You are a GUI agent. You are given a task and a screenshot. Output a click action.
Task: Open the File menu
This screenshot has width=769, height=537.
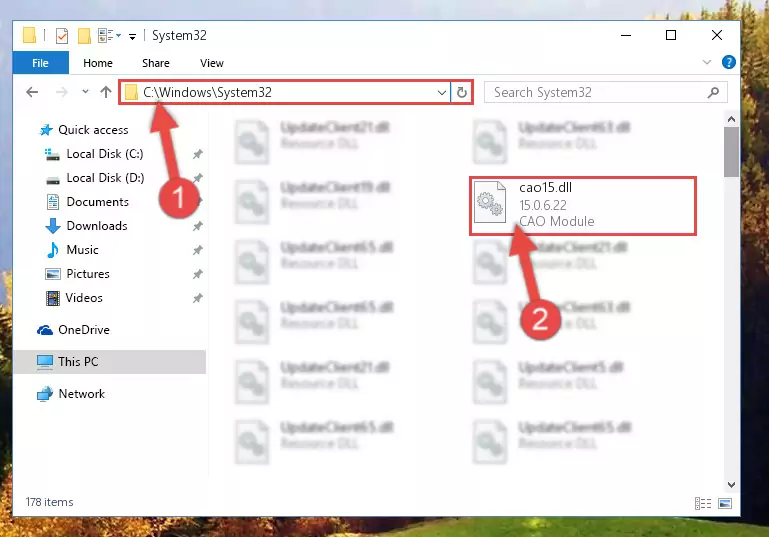tap(41, 63)
